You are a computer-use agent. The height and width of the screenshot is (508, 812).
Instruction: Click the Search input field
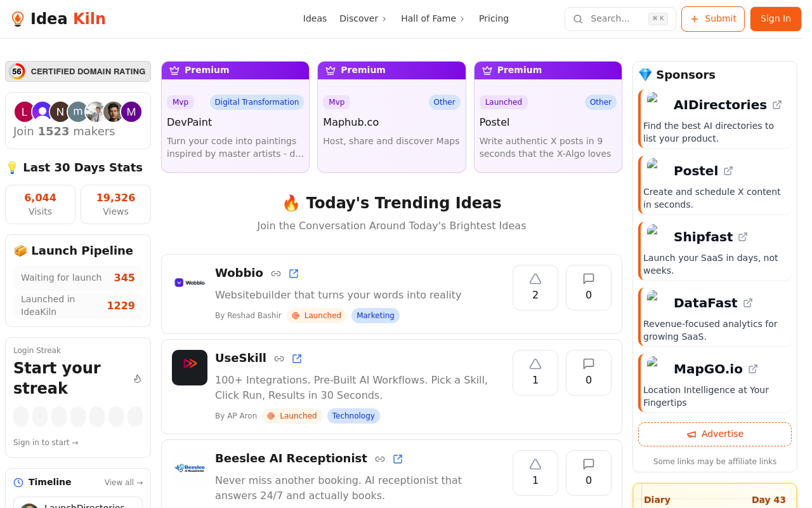tap(620, 19)
